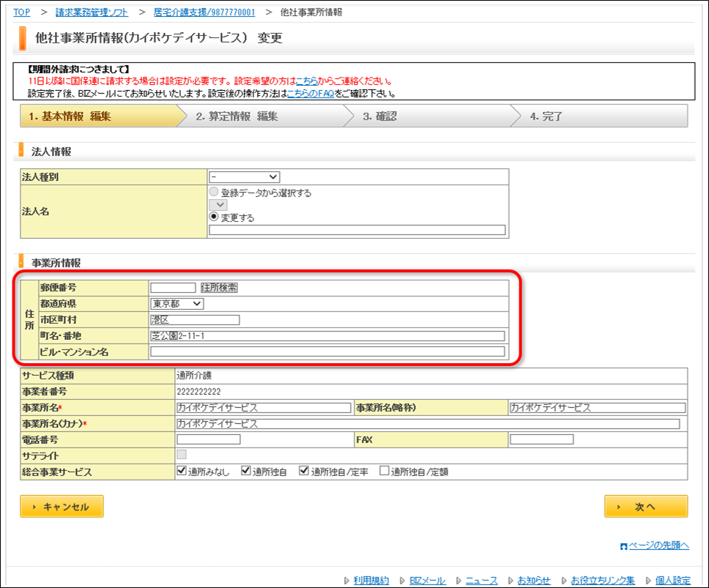Image resolution: width=709 pixels, height=588 pixels.
Task: Open 請求業務管理ソフト breadcrumb link
Action: coord(92,12)
